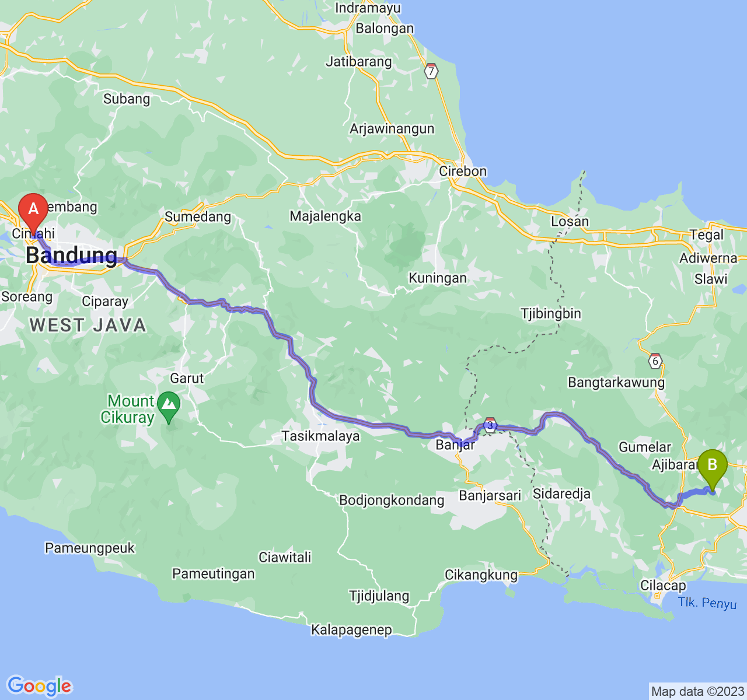
Task: Click the Banjarsari label
Action: coord(490,496)
